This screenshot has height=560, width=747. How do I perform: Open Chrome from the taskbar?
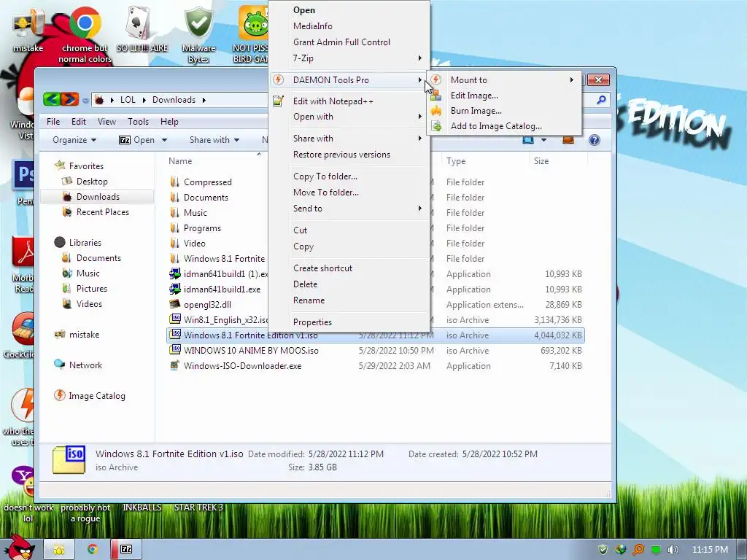(92, 550)
